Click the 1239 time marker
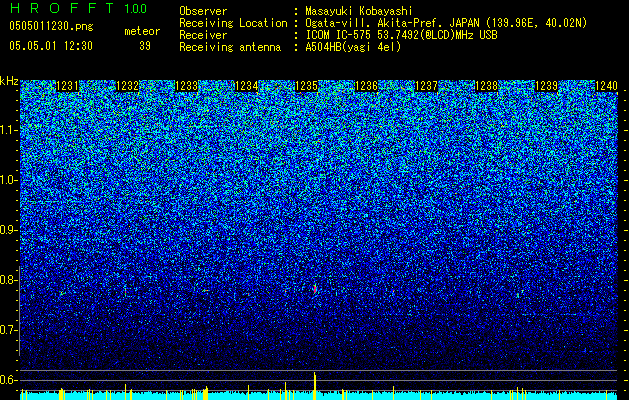629x400 pixels. click(x=546, y=86)
